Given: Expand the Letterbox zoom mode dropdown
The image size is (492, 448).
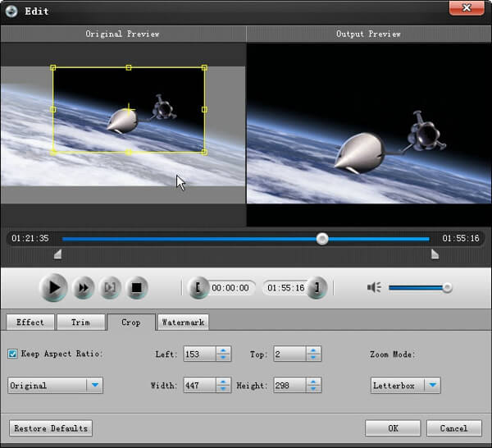Looking at the screenshot, I should click(x=432, y=385).
